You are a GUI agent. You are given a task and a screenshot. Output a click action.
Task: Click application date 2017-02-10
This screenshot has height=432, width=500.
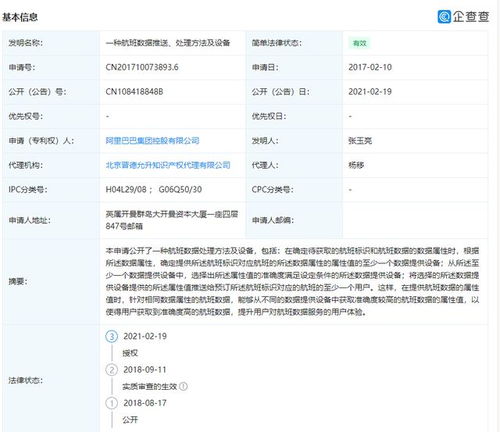370,67
